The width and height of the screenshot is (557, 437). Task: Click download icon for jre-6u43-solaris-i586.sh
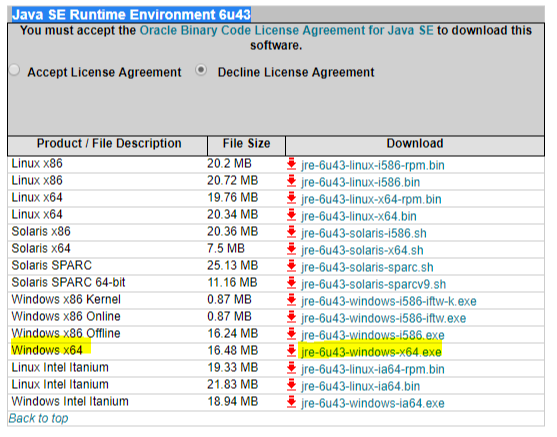tap(291, 232)
